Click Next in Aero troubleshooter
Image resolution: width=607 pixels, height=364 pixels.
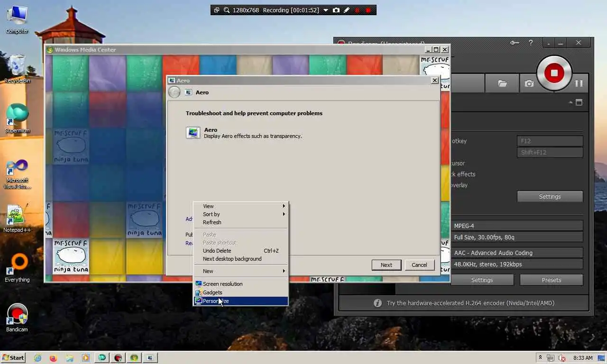[386, 265]
